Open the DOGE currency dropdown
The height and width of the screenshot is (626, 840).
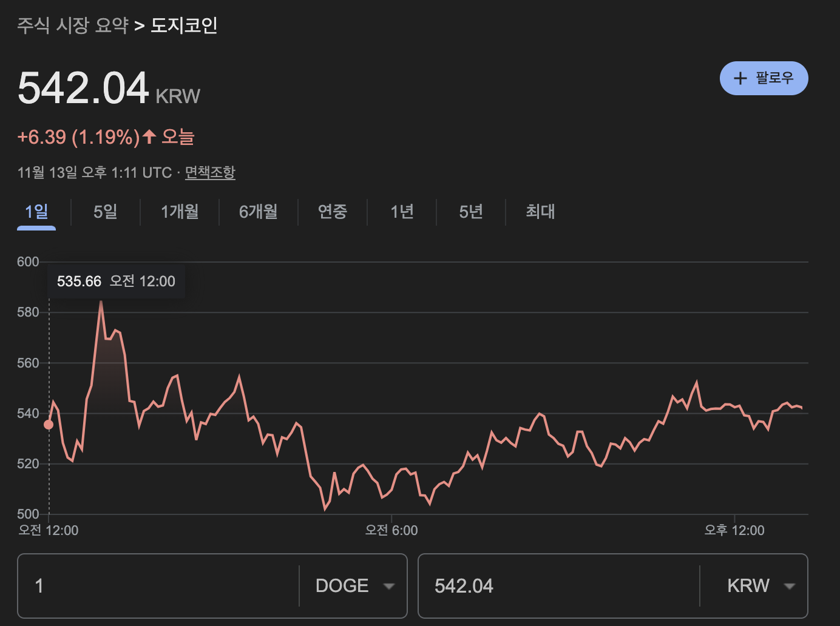(x=354, y=586)
